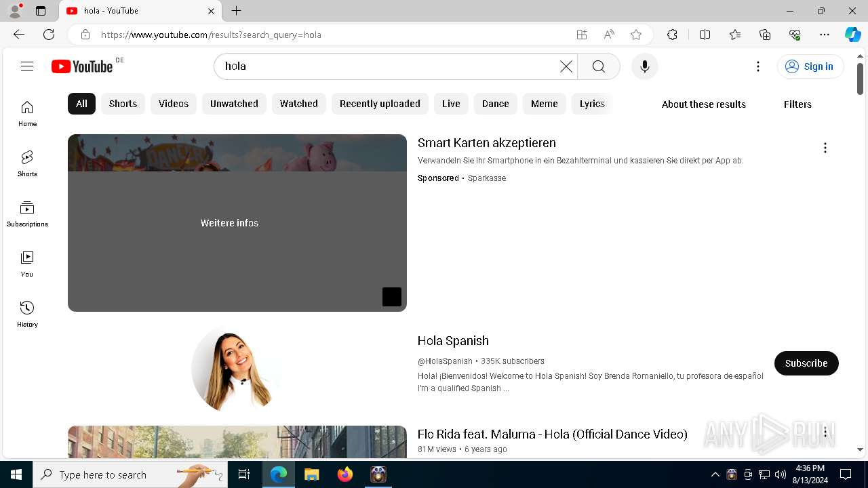The image size is (868, 488).
Task: Select the Watched filter chip
Action: point(299,104)
